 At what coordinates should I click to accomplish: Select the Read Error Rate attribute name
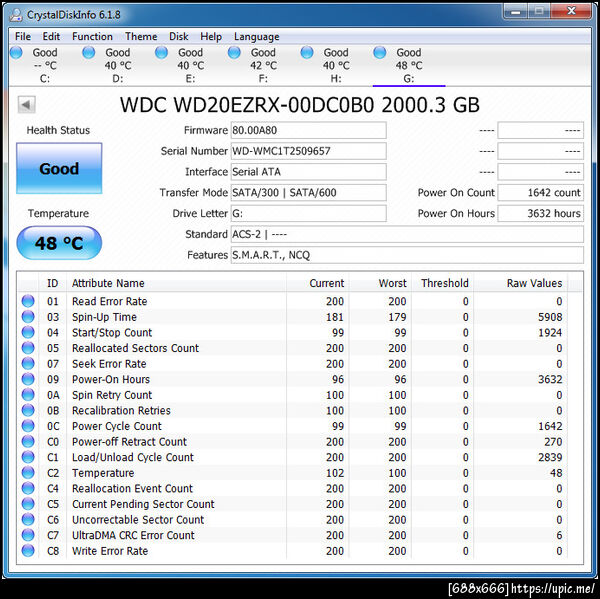coord(109,301)
